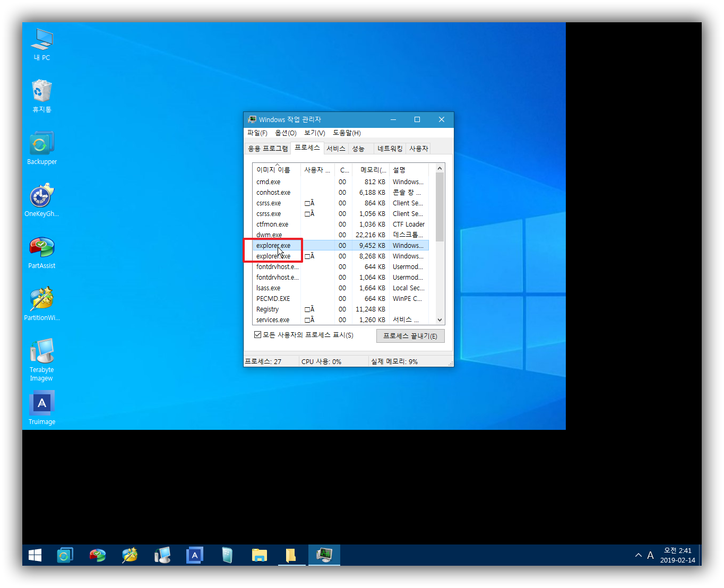
Task: Click the light blue book icon in taskbar
Action: [x=227, y=555]
